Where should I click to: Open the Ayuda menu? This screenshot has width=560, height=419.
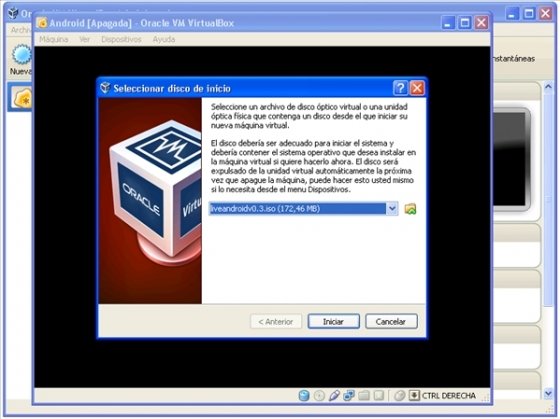tap(164, 39)
